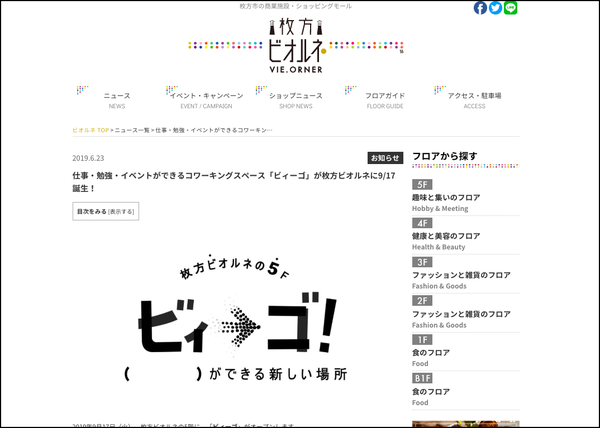Screen dimensions: 600x428
Task: Click the お知らせ category tag
Action: point(385,158)
